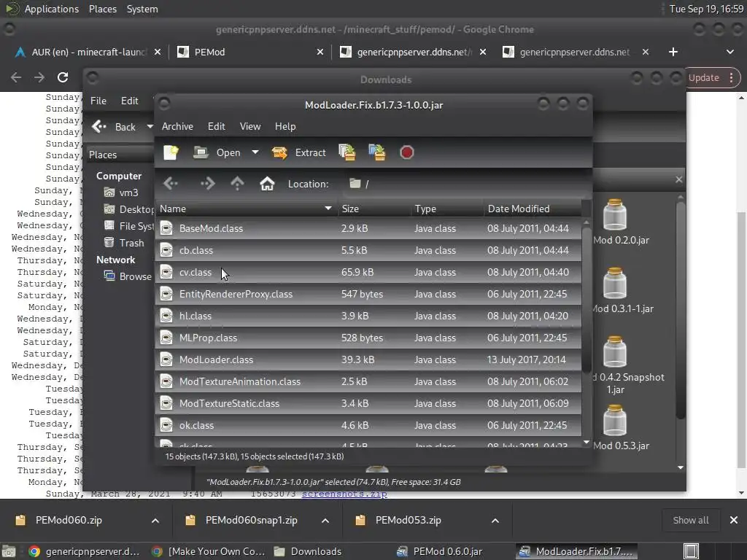Close the Downloads window side pane
This screenshot has width=747, height=560.
678,179
